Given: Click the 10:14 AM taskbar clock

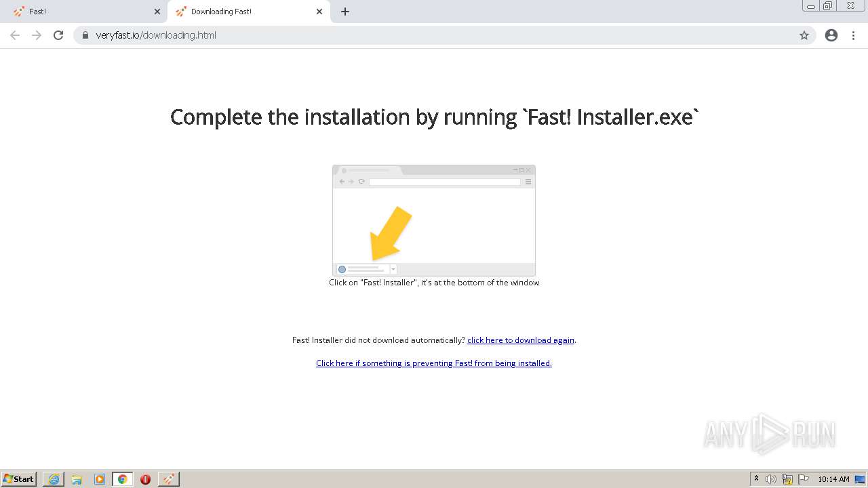Looking at the screenshot, I should [833, 479].
